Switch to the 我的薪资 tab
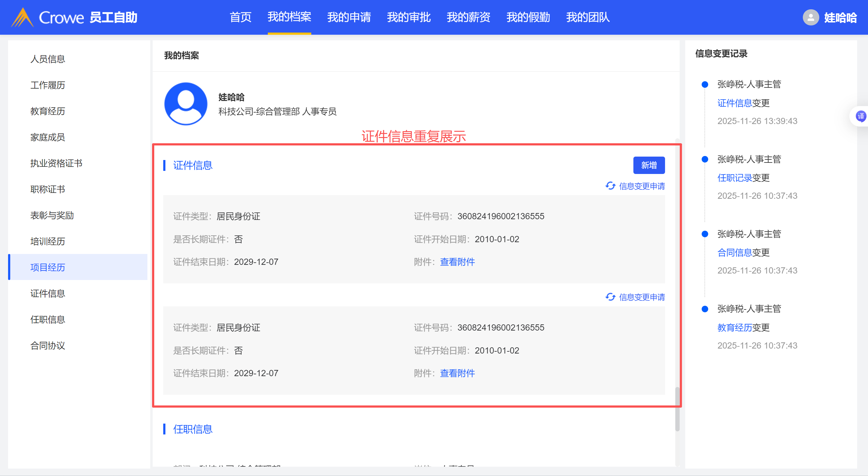 tap(468, 17)
